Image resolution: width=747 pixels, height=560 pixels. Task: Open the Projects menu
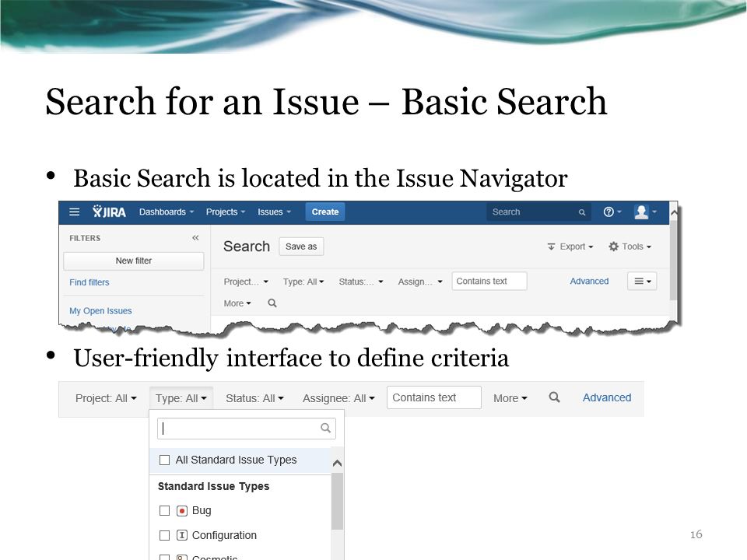pyautogui.click(x=226, y=212)
